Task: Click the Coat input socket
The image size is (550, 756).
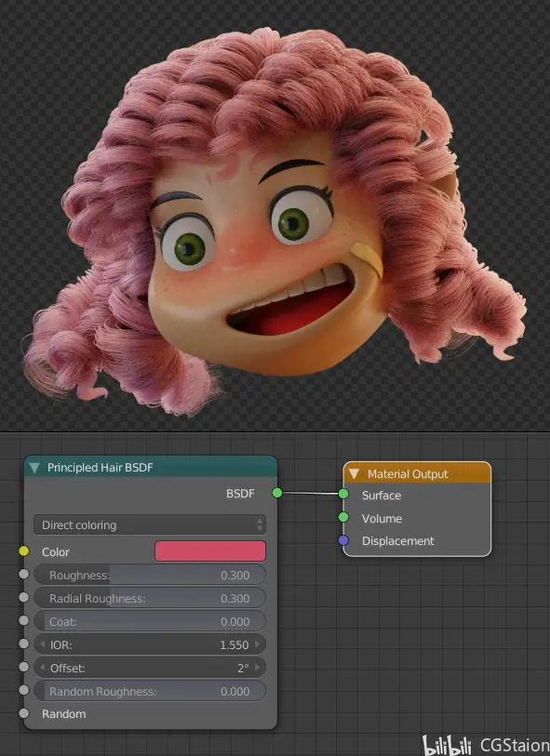Action: coord(23,620)
